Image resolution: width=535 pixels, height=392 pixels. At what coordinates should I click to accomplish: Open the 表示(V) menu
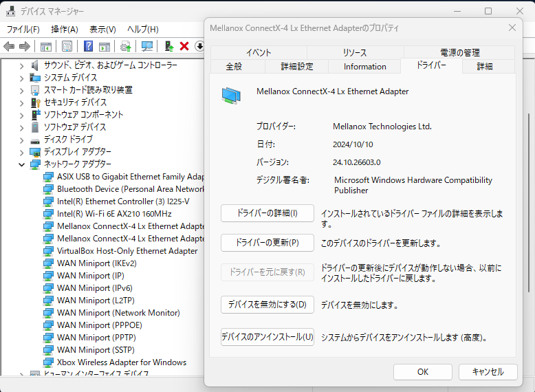[x=102, y=30]
